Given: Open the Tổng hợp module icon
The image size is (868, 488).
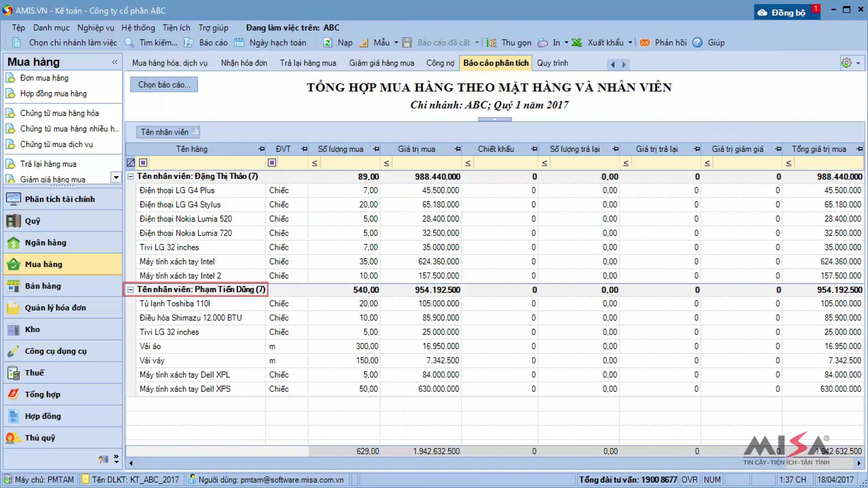Looking at the screenshot, I should pyautogui.click(x=13, y=394).
